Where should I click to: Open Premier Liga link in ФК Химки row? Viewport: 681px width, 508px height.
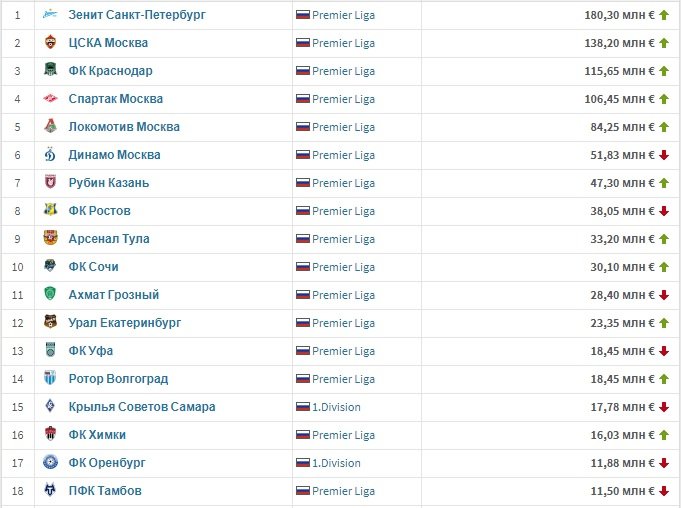coord(346,435)
